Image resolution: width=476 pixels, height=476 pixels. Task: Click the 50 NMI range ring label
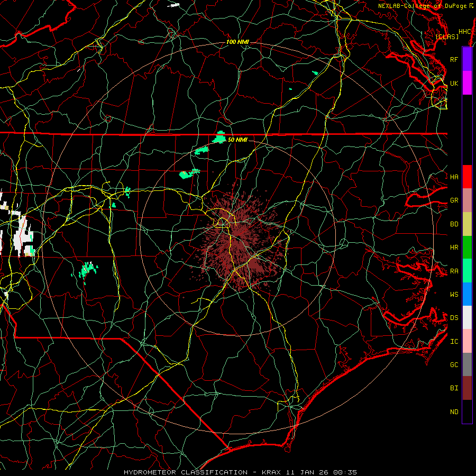(x=237, y=140)
